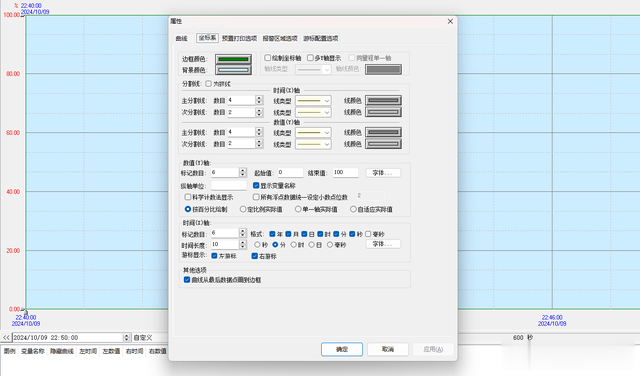Select 时 time length unit radio

coord(293,245)
